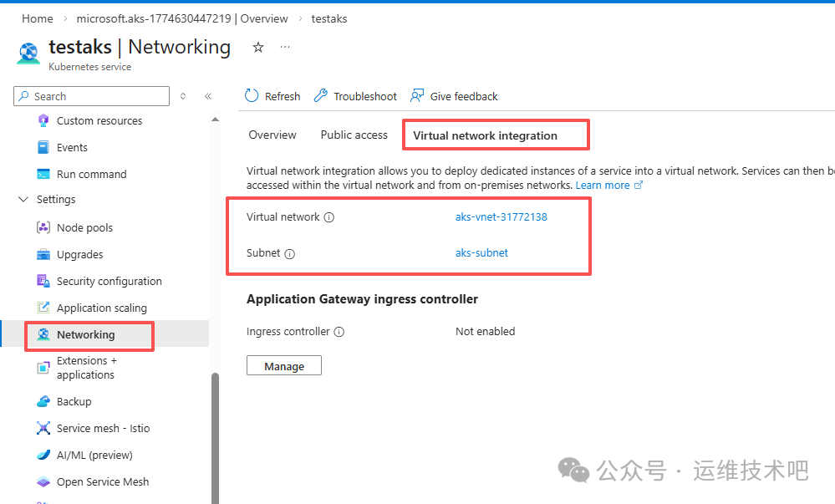835x504 pixels.
Task: Open the aks-vnet-31772138 link
Action: pyautogui.click(x=501, y=216)
